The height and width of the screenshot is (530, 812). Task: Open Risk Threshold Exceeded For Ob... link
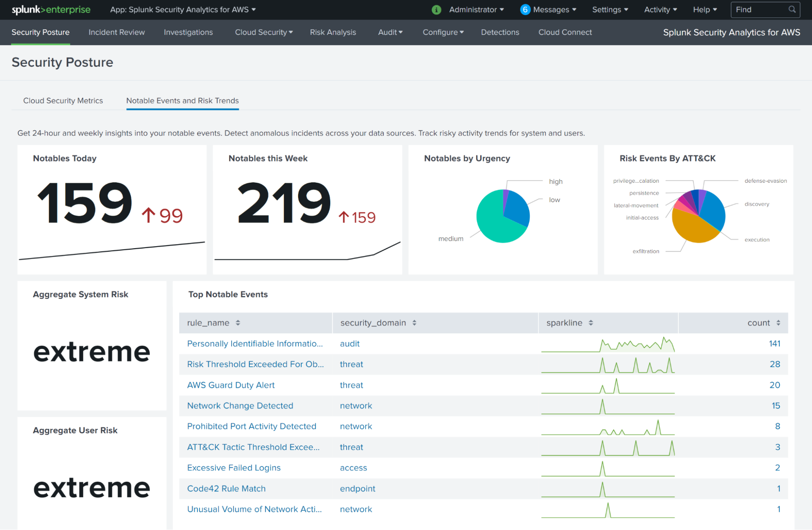pos(255,364)
